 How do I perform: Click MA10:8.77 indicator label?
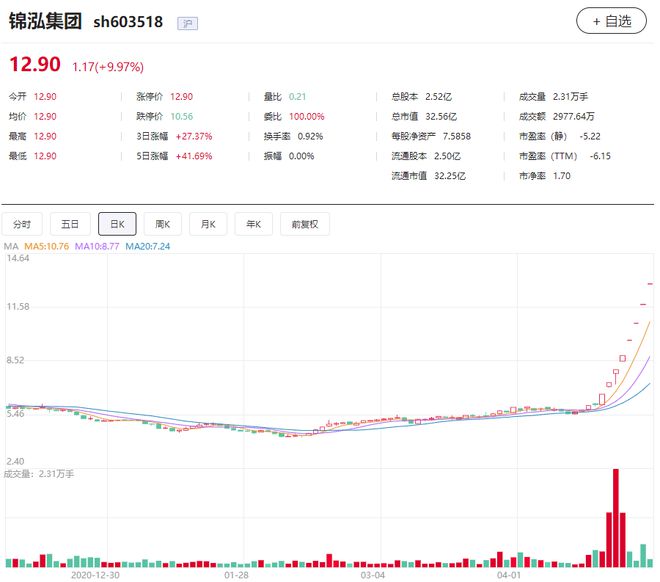(x=97, y=246)
